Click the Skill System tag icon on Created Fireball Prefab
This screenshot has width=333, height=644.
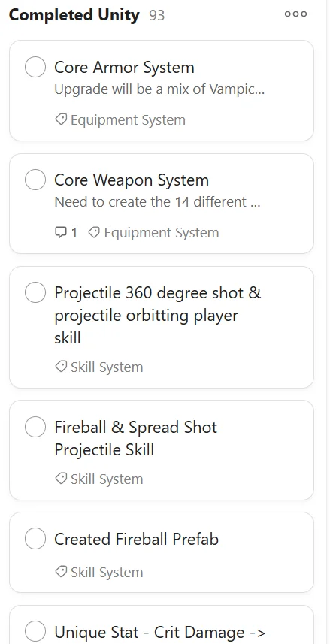pyautogui.click(x=61, y=572)
